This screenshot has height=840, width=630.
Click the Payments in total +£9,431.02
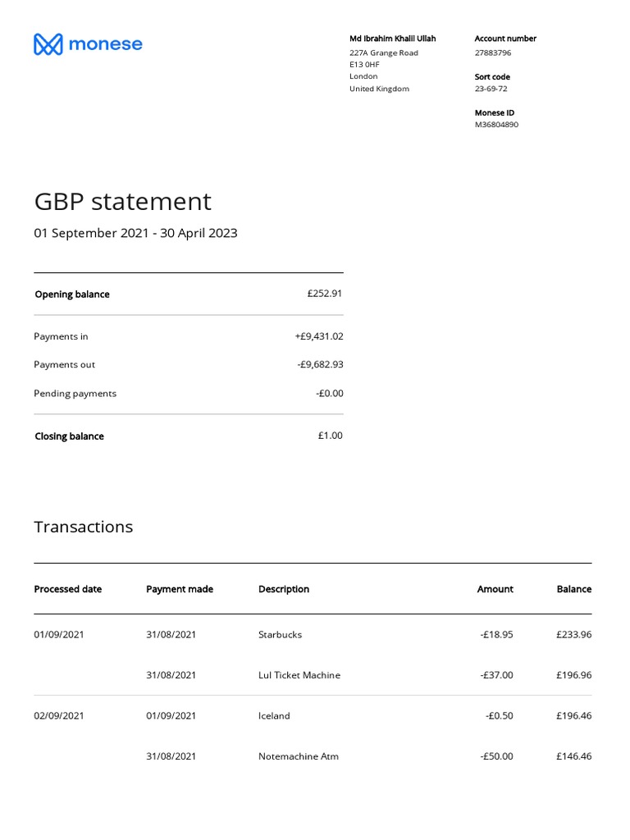tap(319, 336)
